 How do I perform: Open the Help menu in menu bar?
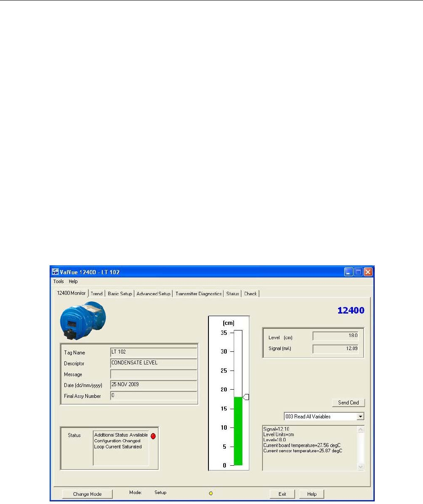click(73, 281)
